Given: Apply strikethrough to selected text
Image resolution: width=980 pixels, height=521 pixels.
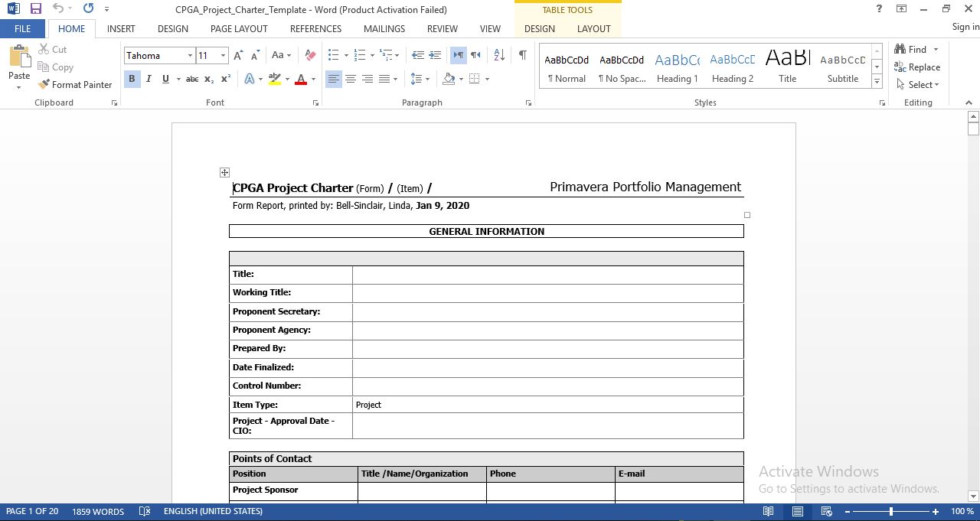Looking at the screenshot, I should pyautogui.click(x=191, y=78).
